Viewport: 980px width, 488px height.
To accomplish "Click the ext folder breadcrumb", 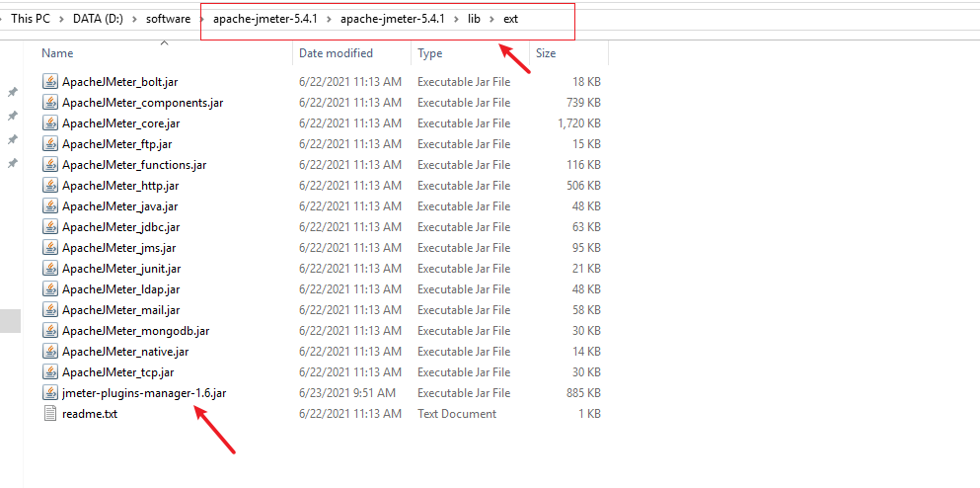I will click(510, 19).
